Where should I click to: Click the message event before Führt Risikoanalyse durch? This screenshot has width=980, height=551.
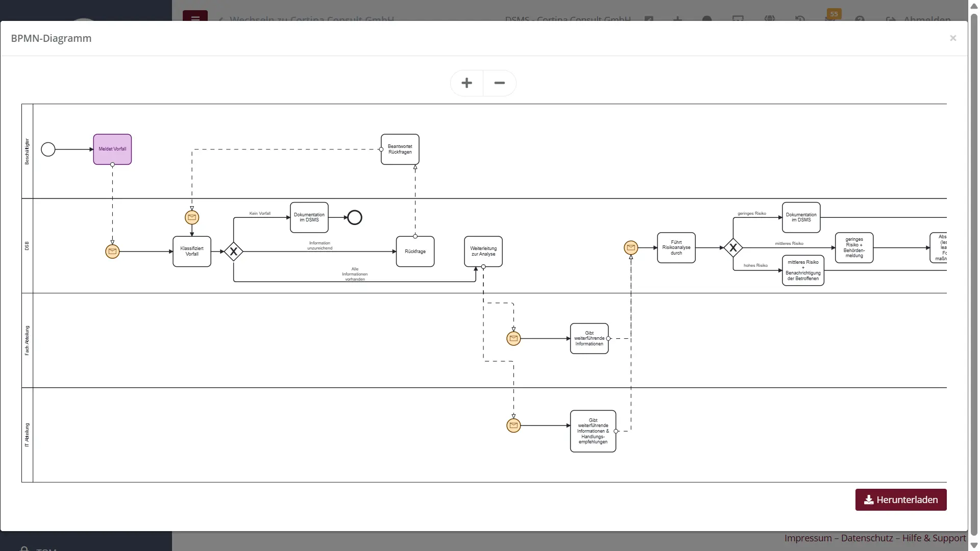(631, 248)
